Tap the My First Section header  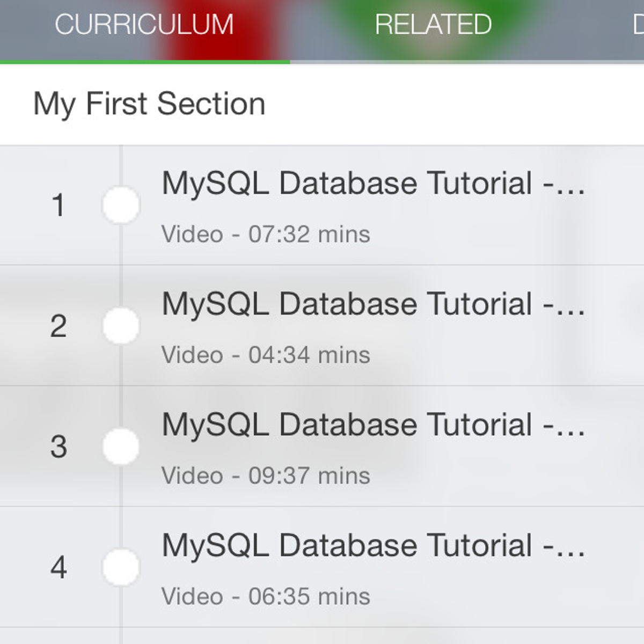coord(149,104)
